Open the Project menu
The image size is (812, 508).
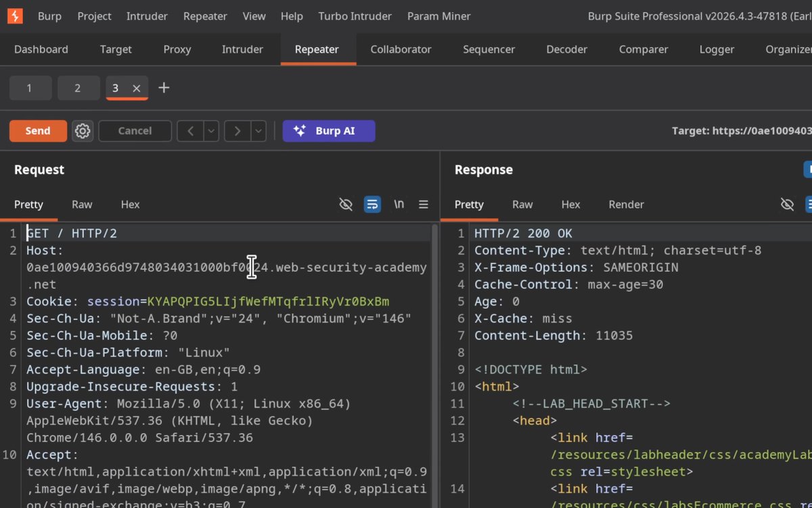(x=95, y=16)
